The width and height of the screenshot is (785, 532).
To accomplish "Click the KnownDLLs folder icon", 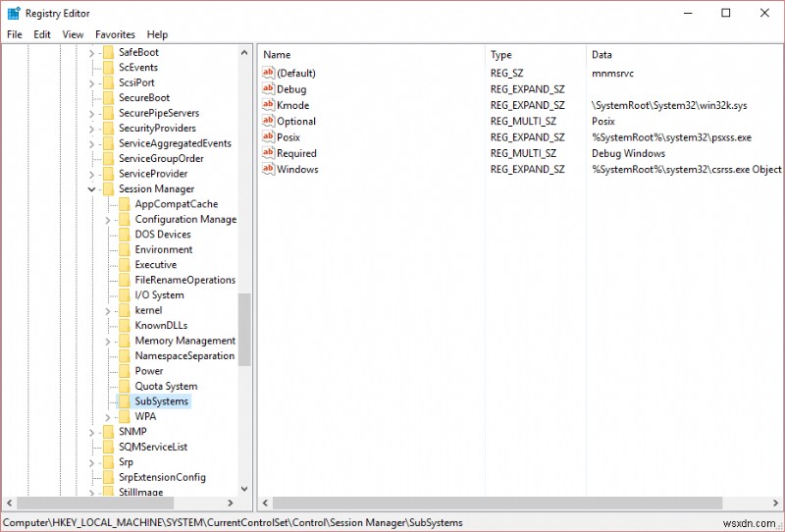I will point(125,325).
